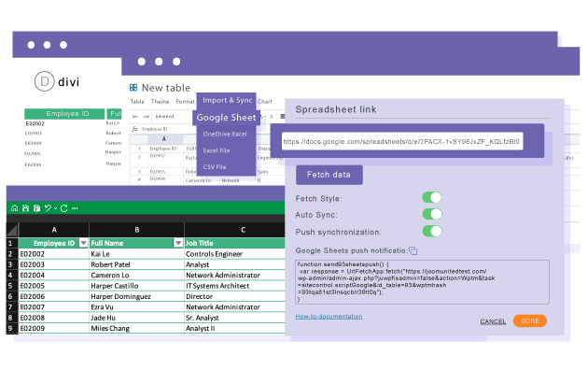Select Google Sheet from Import & Sync menu
This screenshot has height=370, width=588.
pos(226,118)
